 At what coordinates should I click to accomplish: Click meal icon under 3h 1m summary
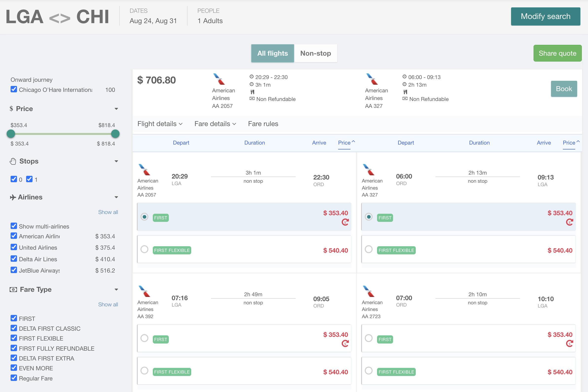(252, 92)
